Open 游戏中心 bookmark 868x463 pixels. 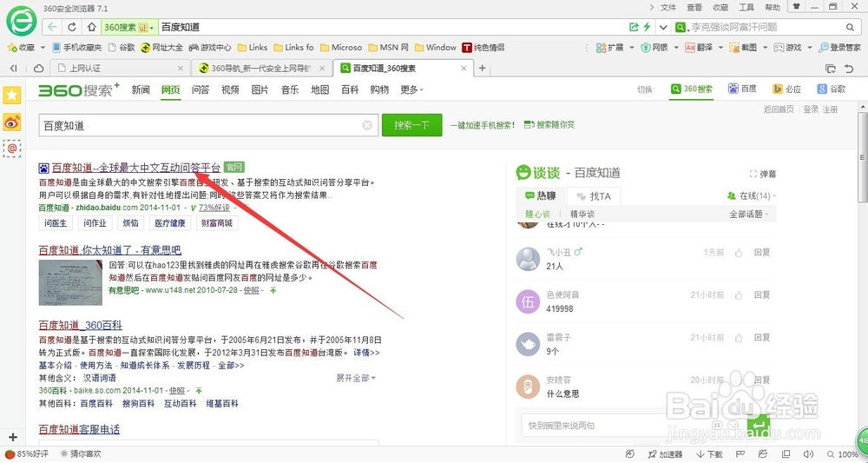click(x=210, y=48)
